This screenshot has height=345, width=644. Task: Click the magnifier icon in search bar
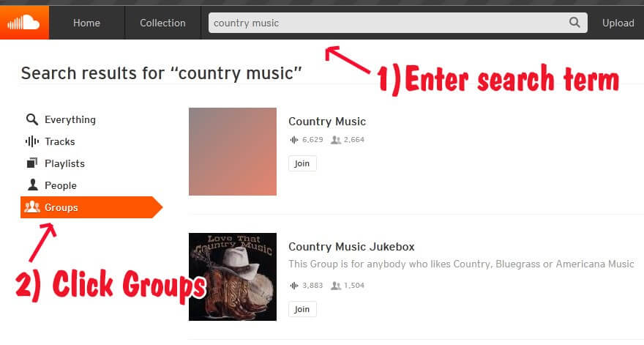(x=574, y=22)
